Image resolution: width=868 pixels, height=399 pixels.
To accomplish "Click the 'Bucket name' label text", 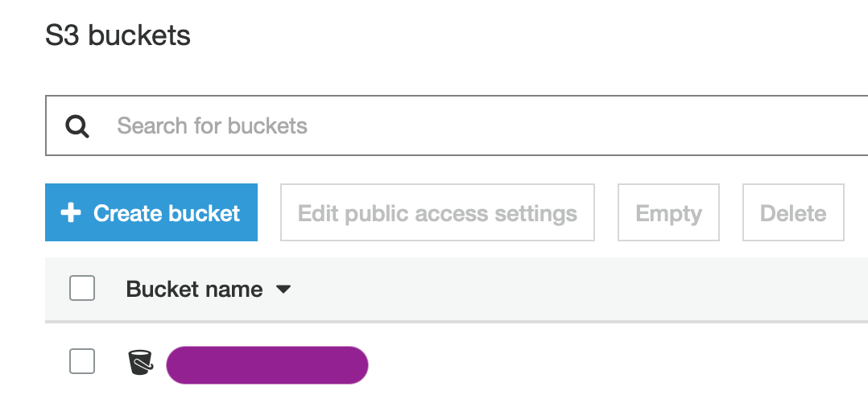I will pyautogui.click(x=194, y=289).
